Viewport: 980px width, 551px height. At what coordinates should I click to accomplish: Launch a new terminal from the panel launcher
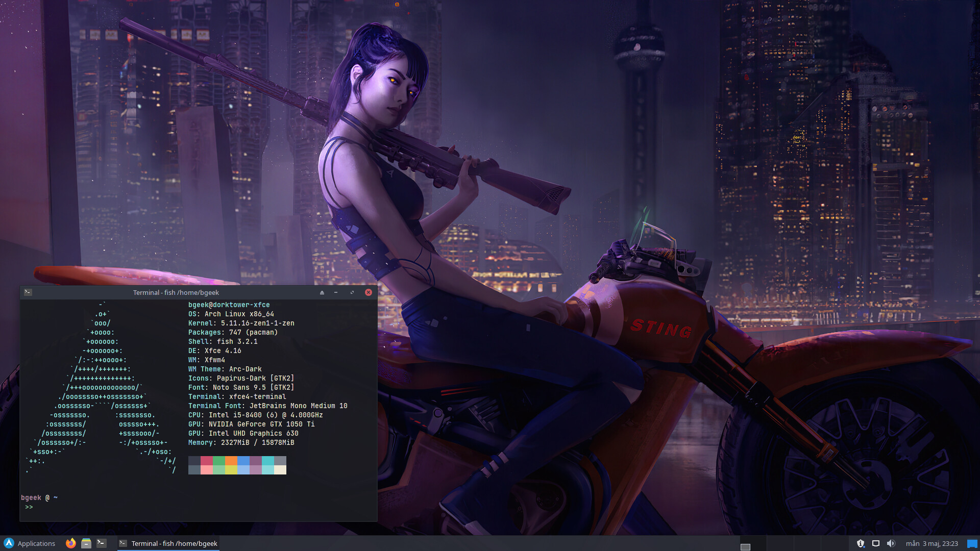(102, 543)
